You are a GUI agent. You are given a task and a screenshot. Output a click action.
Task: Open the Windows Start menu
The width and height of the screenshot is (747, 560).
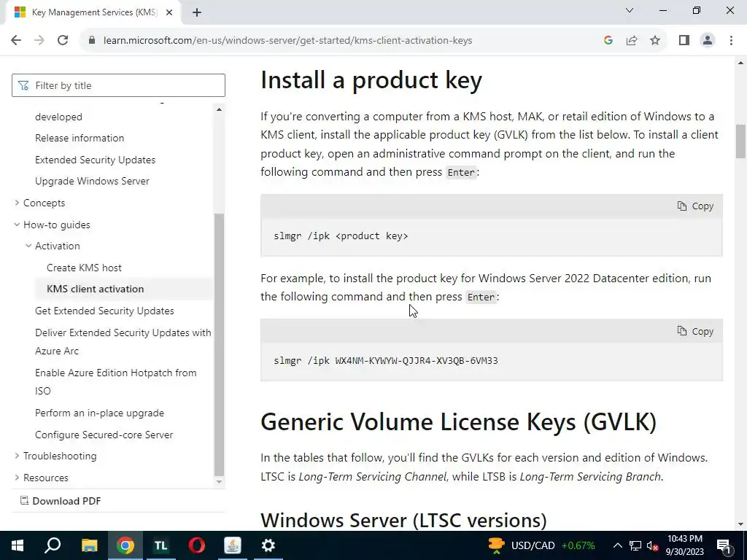tap(18, 545)
